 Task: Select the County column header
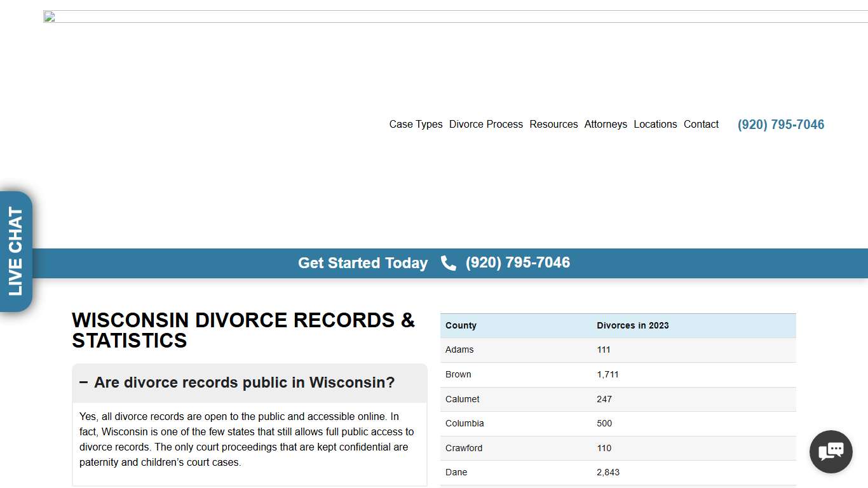tap(461, 325)
